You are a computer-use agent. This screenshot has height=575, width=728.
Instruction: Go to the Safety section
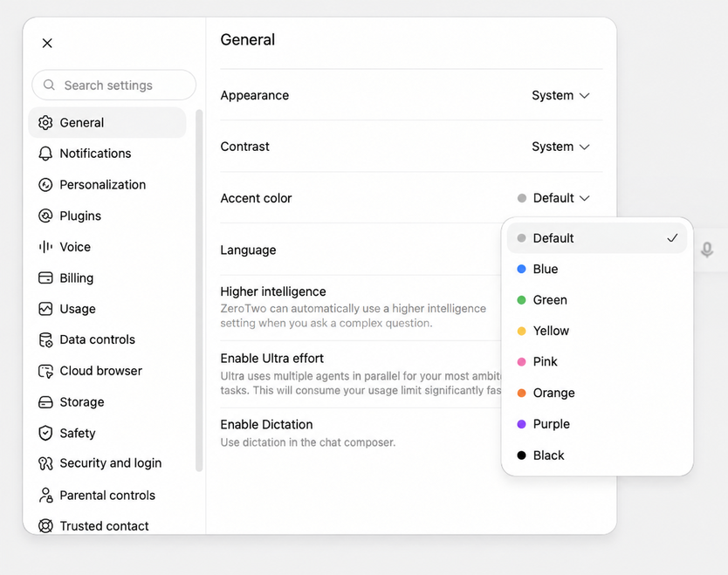click(107, 433)
